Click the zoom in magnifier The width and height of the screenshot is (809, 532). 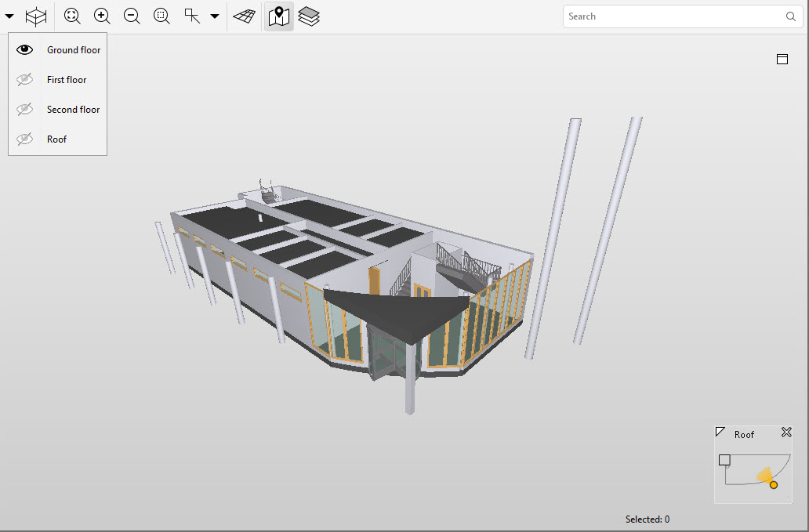click(x=102, y=16)
